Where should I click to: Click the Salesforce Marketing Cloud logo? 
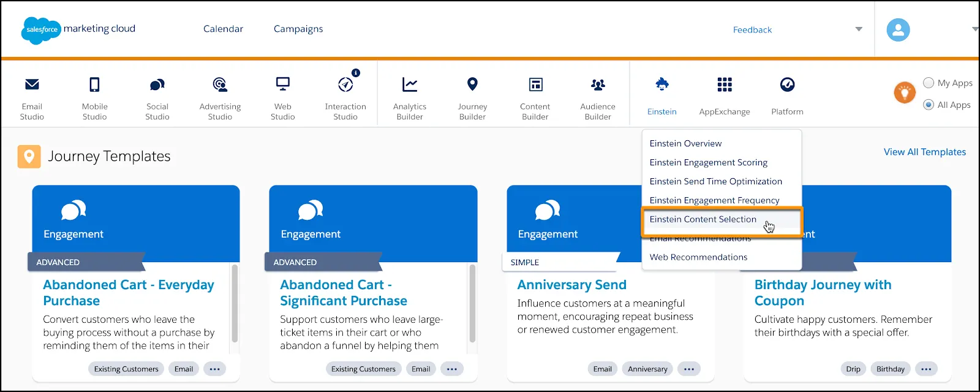pos(78,29)
